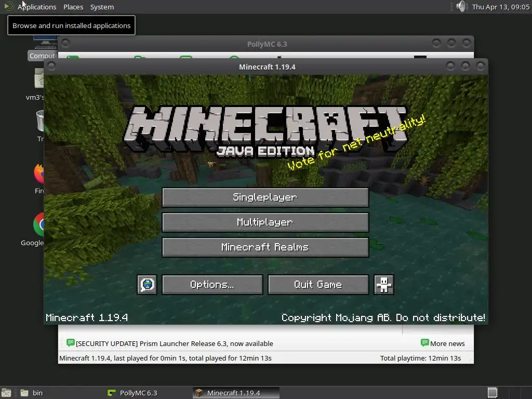Open Minecraft Realms
The width and height of the screenshot is (532, 399).
coord(265,247)
